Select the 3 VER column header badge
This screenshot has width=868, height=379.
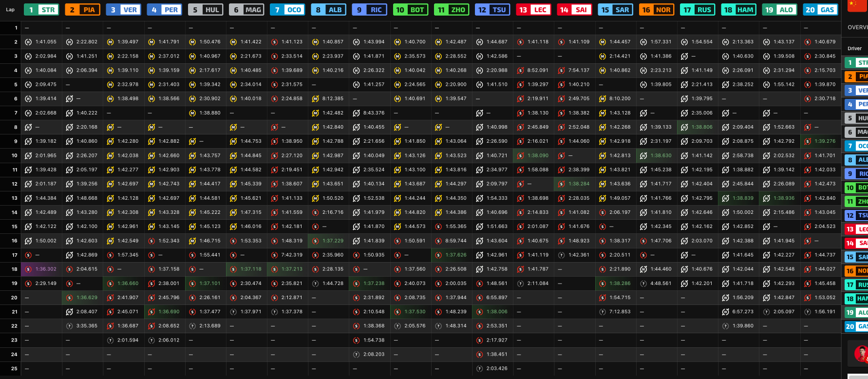(123, 10)
